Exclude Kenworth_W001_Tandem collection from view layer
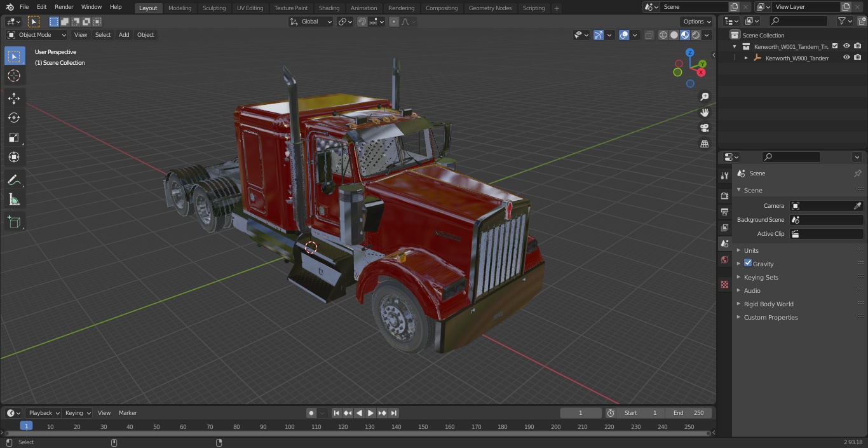Screen dimensions: 868x448 point(835,46)
